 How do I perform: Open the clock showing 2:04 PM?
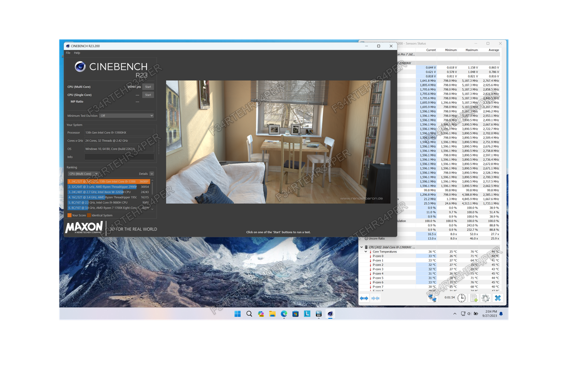491,313
